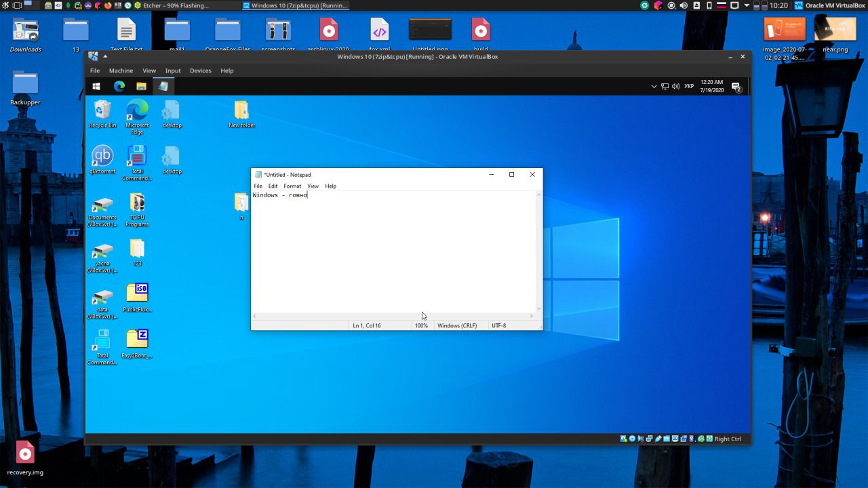Click the VirtualBox shared folders status icon
This screenshot has height=488, width=868.
667,439
